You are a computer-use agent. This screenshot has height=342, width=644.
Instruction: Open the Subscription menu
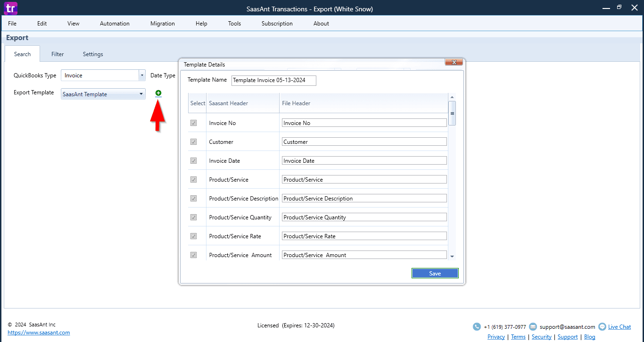click(277, 23)
